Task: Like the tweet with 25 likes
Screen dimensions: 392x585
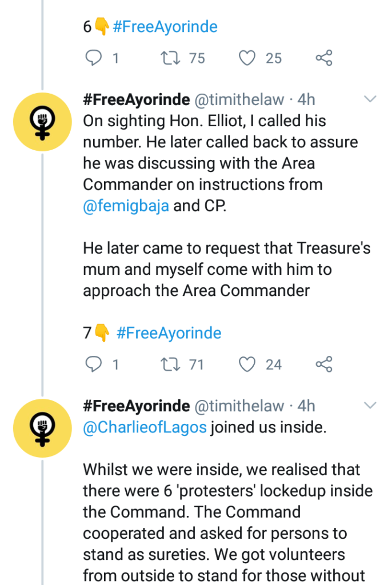Action: 247,58
